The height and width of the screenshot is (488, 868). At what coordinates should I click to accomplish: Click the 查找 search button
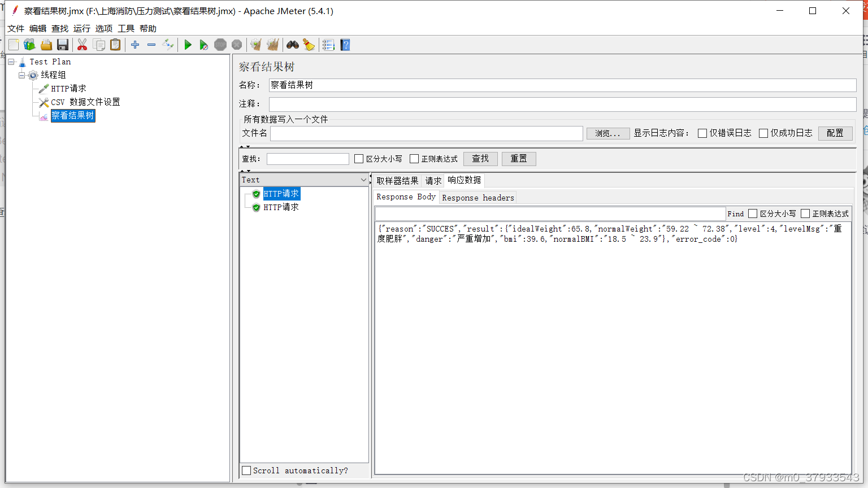point(480,159)
